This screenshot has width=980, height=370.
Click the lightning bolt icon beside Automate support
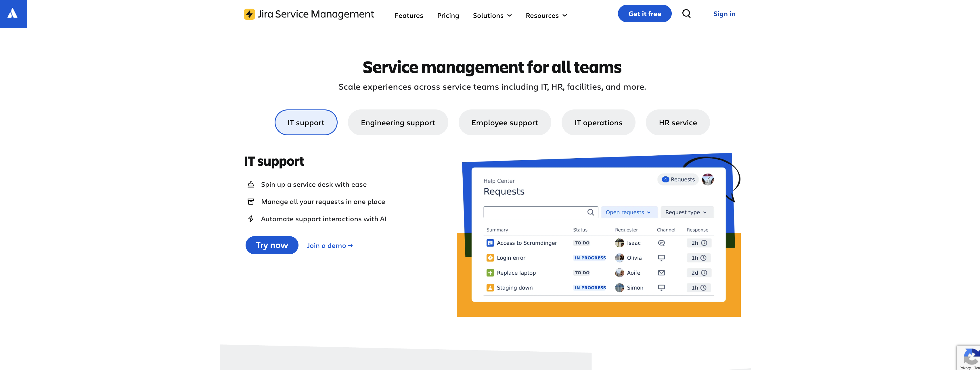[x=251, y=219]
